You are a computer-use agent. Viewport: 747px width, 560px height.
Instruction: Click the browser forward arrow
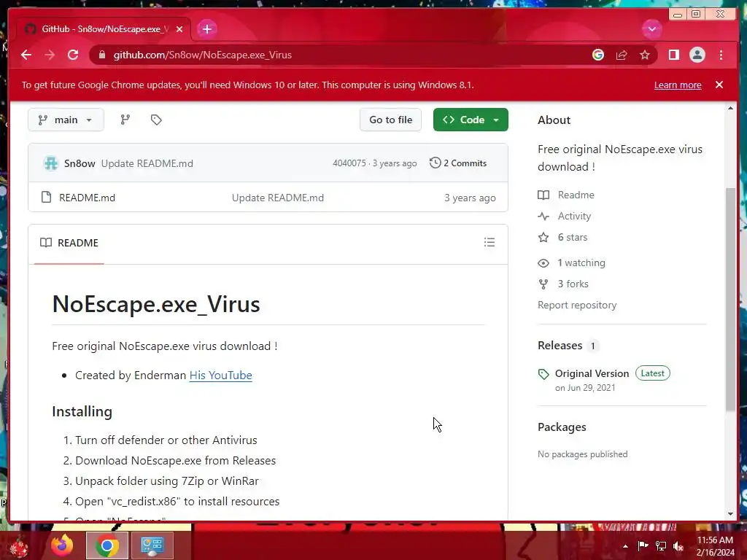point(50,55)
